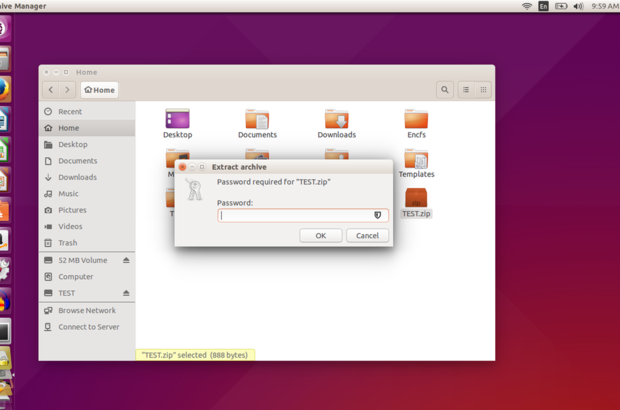
Task: Cancel the password prompt
Action: click(367, 235)
